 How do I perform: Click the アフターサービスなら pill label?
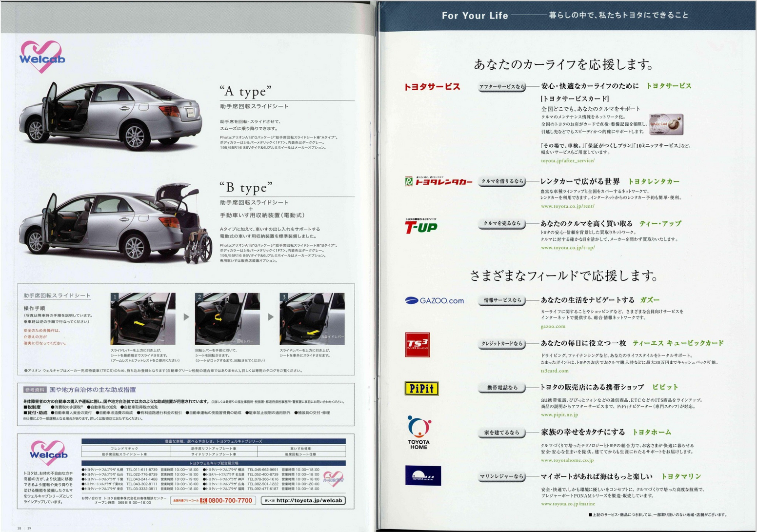tap(502, 87)
